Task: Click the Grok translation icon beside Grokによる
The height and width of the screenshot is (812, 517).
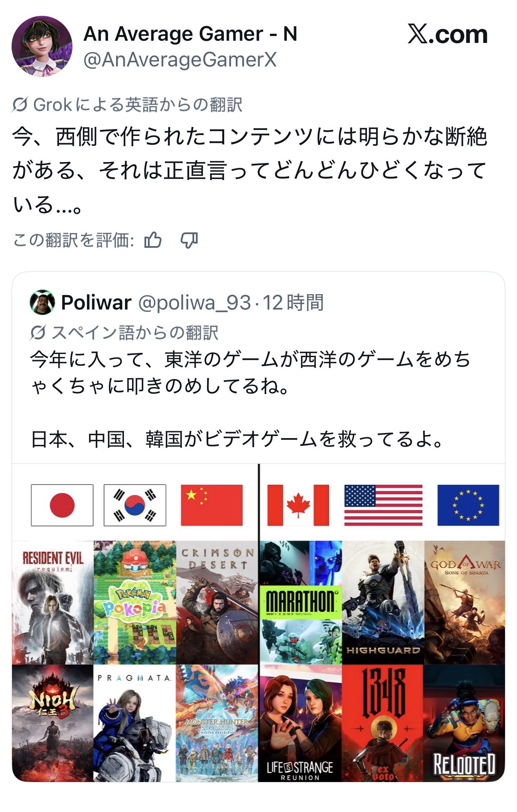Action: (x=20, y=105)
